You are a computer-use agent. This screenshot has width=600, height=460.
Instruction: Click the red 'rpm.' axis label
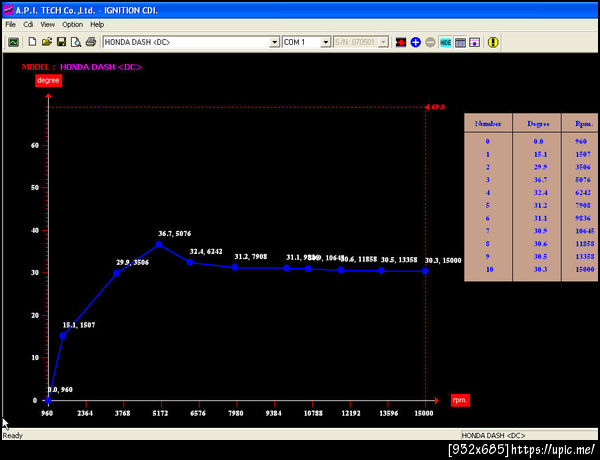point(460,400)
